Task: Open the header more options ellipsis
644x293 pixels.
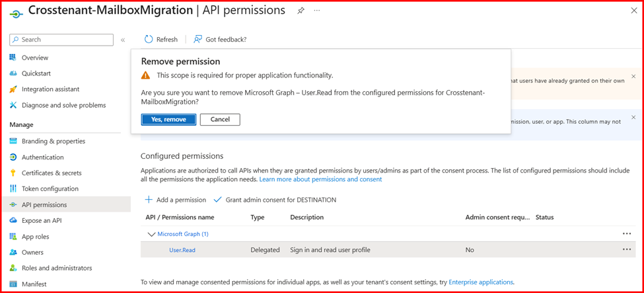Action: (x=317, y=11)
